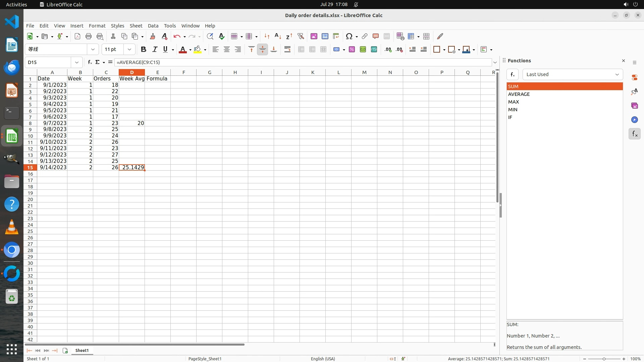644x362 pixels.
Task: Open the Navigator from the sidebar deck
Action: pyautogui.click(x=634, y=120)
